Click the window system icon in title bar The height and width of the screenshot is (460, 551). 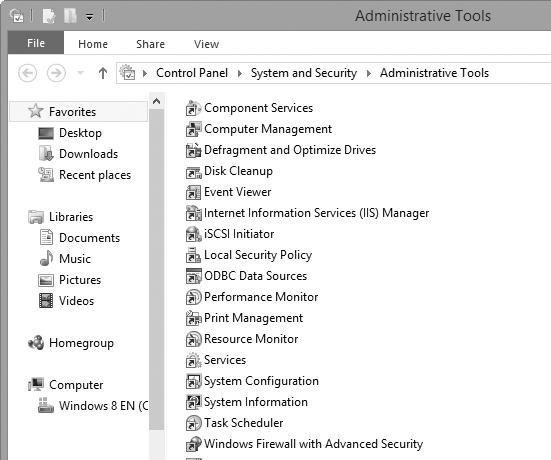pos(17,16)
